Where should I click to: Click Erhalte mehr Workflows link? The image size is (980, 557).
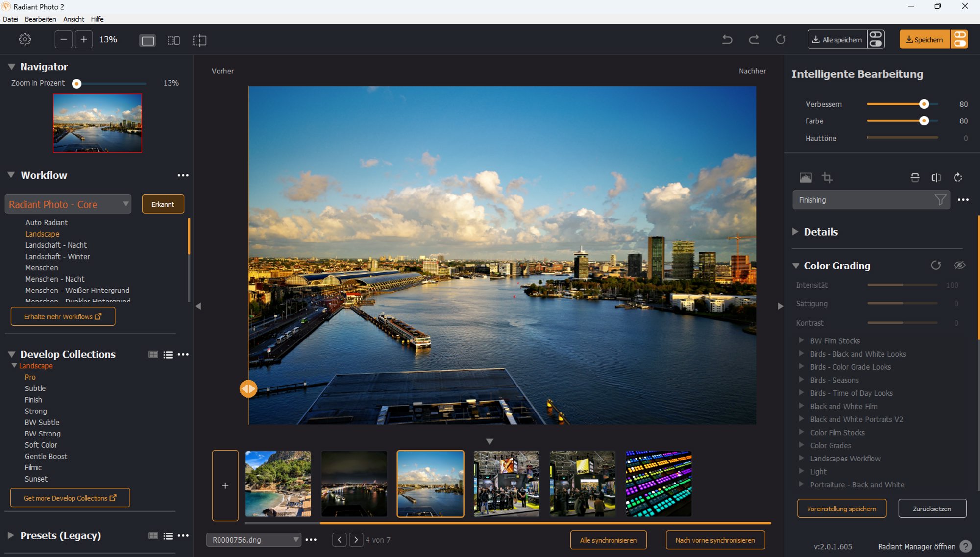click(63, 317)
